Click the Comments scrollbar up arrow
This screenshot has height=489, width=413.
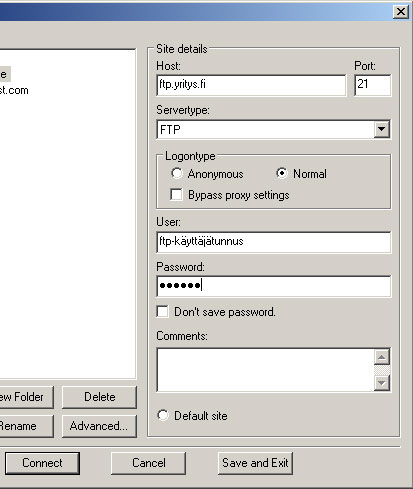(x=382, y=357)
